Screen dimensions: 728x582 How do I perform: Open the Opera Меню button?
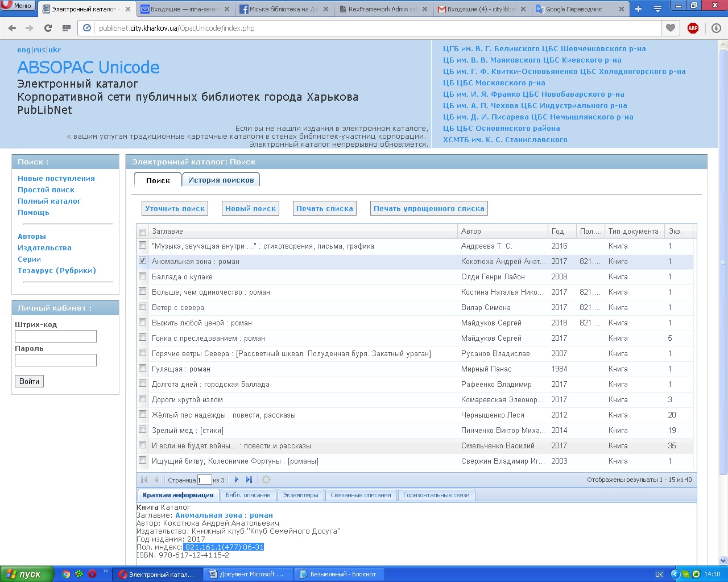(x=18, y=6)
